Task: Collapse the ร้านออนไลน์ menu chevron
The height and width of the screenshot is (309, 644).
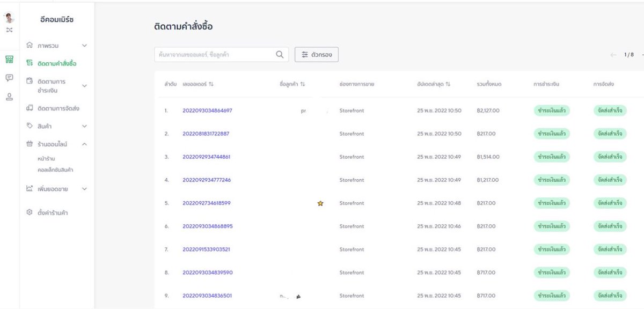Action: click(x=84, y=144)
